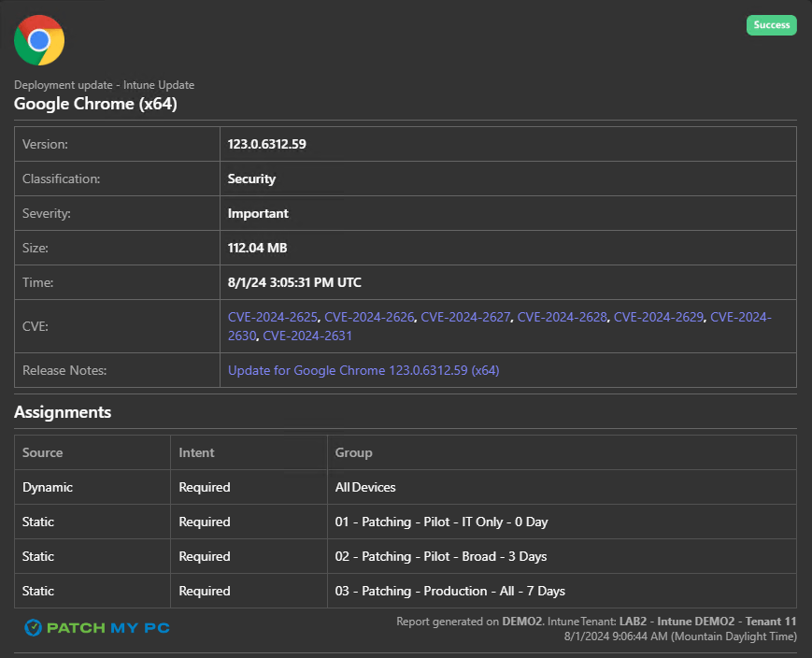The height and width of the screenshot is (658, 812).
Task: Open the CVE-2024-2625 link
Action: pyautogui.click(x=273, y=317)
